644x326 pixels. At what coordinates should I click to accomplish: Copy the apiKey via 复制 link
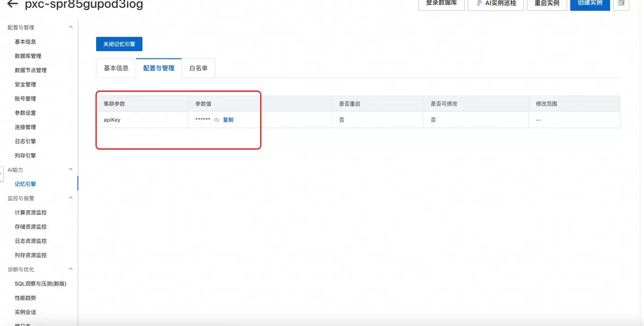pos(228,120)
